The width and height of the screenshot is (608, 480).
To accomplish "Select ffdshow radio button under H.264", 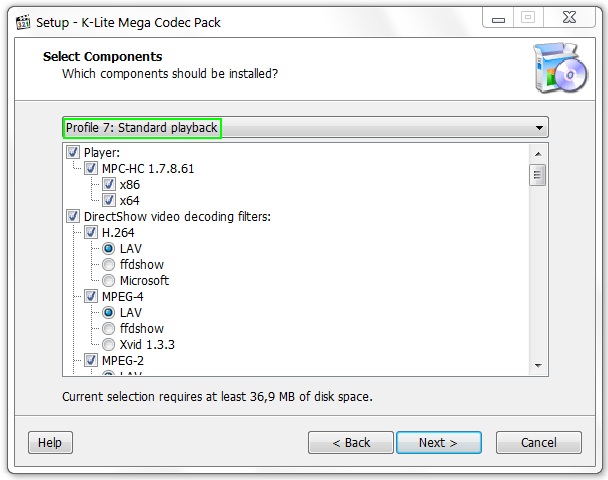I will coord(109,264).
